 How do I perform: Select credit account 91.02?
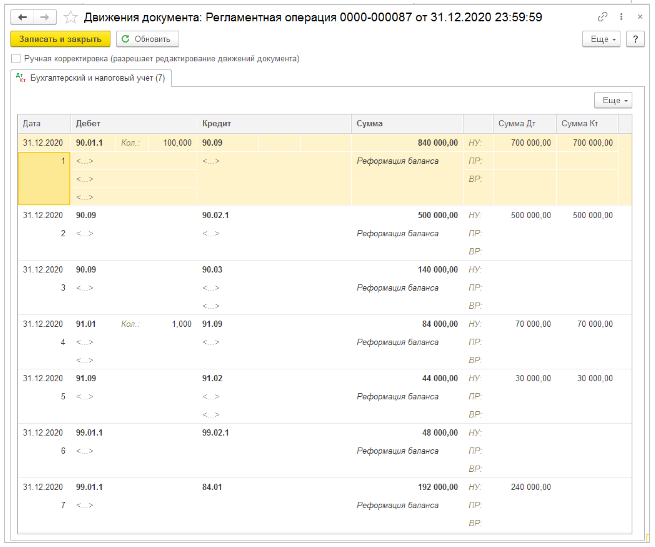pyautogui.click(x=212, y=378)
